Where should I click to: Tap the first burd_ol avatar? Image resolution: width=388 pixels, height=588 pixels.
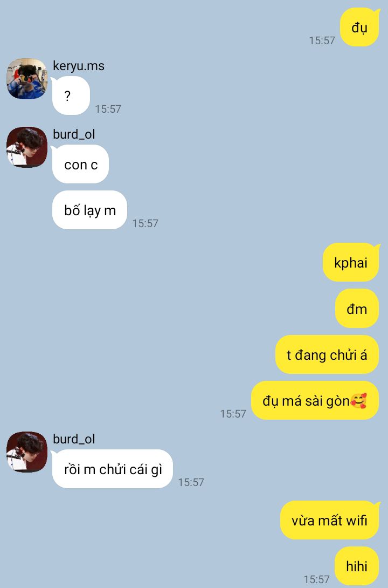tap(27, 147)
